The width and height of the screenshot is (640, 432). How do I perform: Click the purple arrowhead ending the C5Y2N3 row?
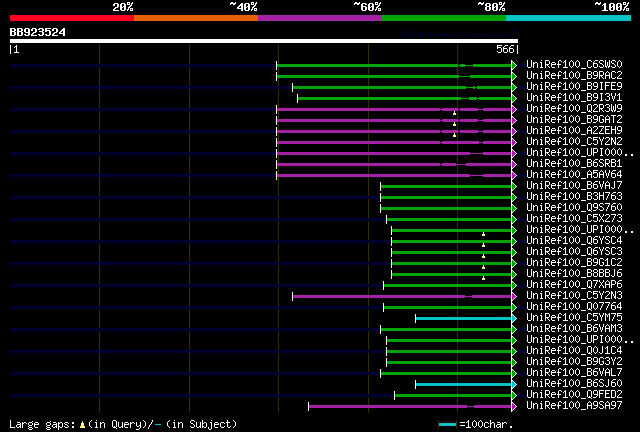tap(514, 297)
